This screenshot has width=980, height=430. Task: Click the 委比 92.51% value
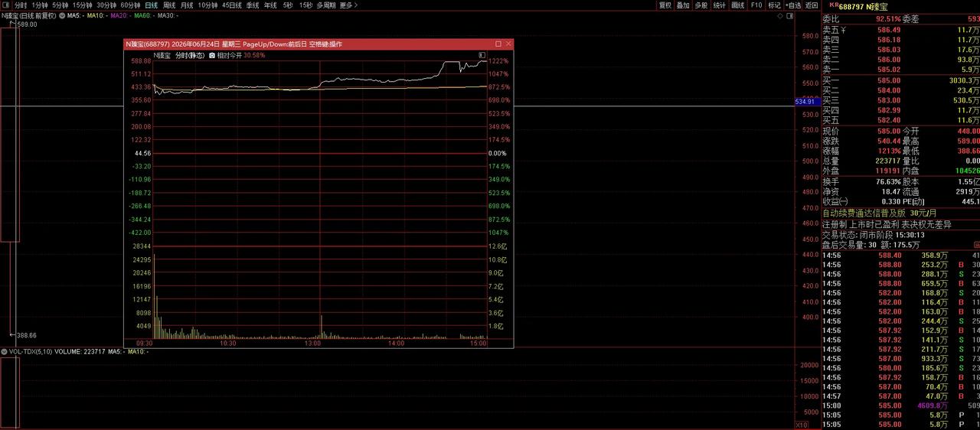889,18
